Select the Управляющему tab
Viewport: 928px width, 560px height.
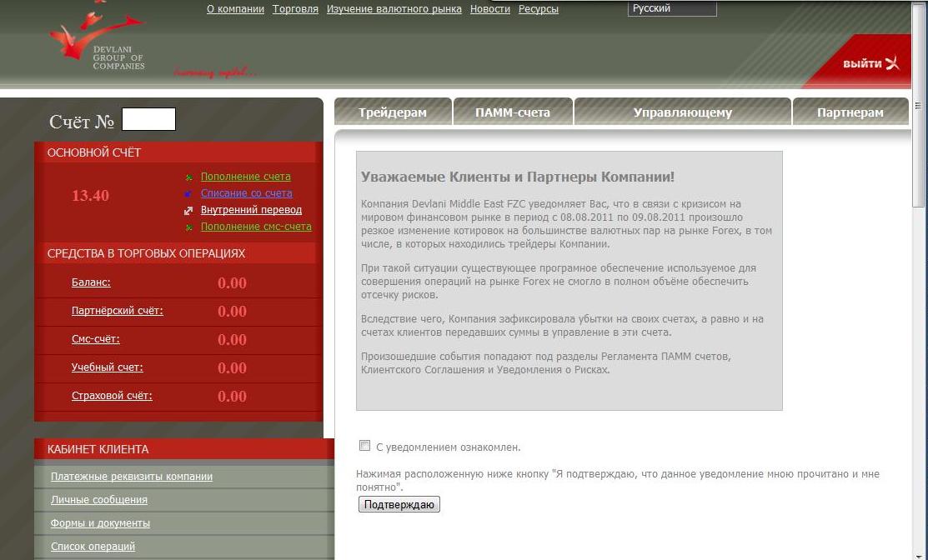click(x=682, y=112)
